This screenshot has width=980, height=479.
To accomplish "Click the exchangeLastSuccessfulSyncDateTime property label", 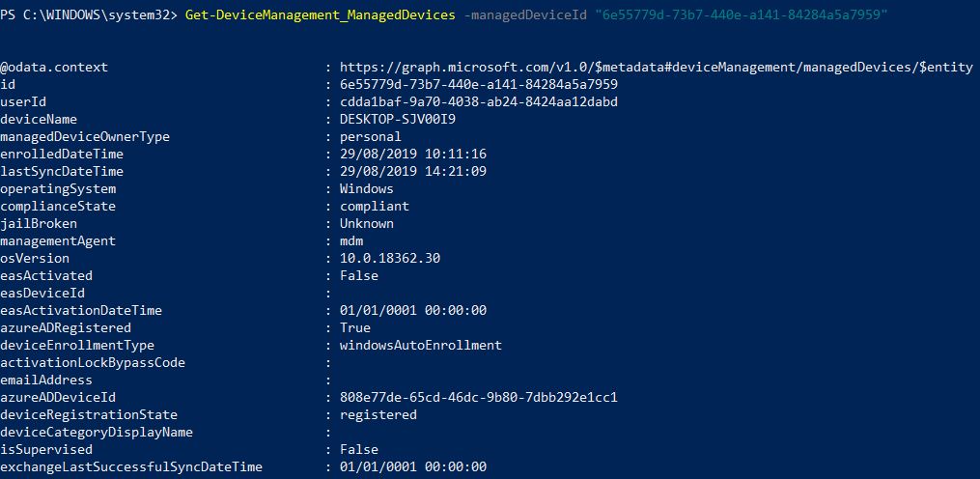I will [131, 467].
